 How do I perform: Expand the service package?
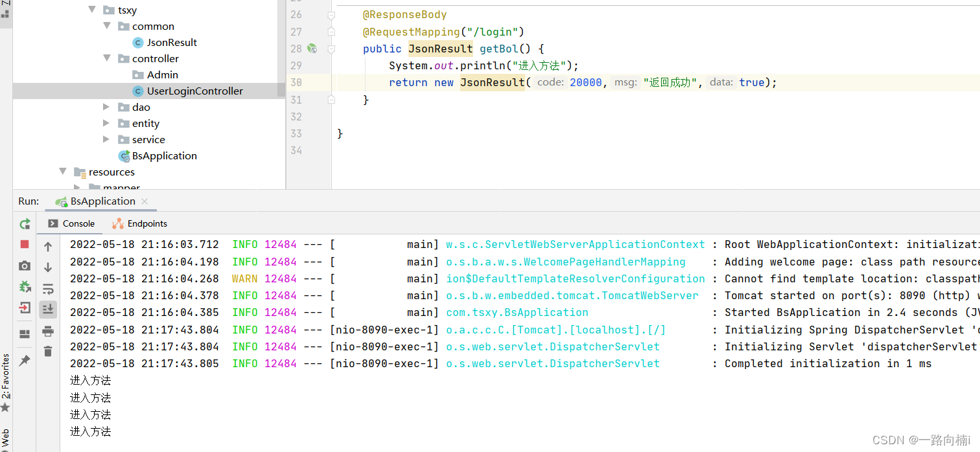[x=107, y=139]
